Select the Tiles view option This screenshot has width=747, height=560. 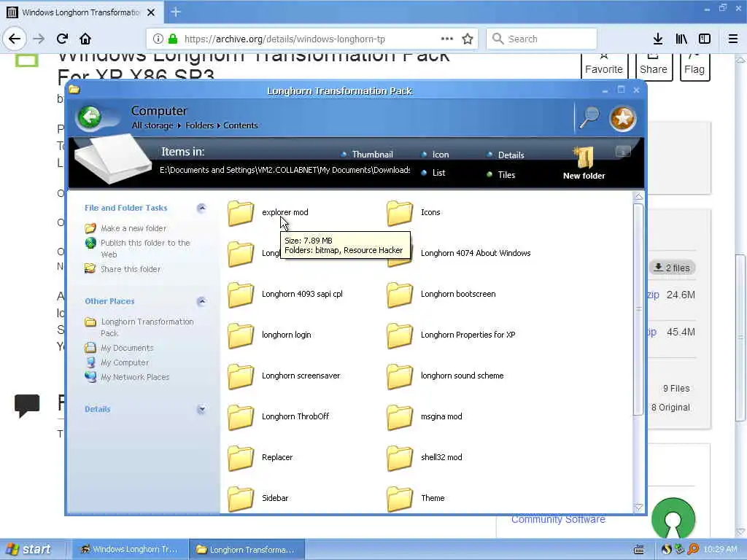coord(500,175)
